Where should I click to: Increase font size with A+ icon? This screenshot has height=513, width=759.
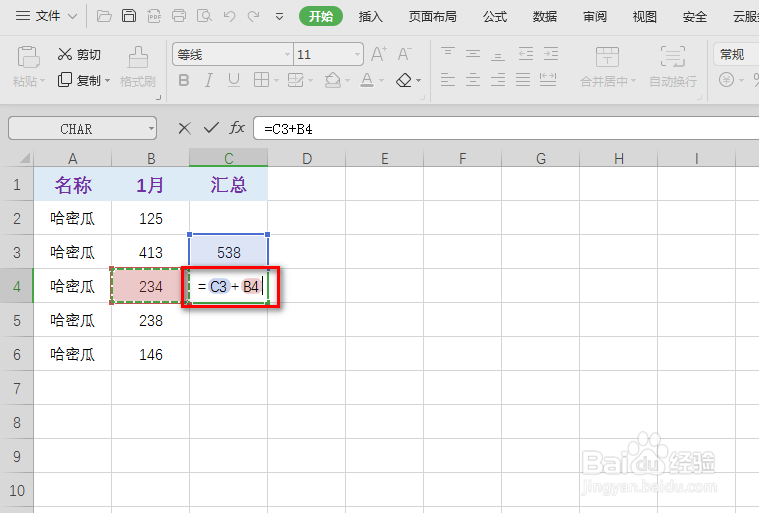coord(379,54)
